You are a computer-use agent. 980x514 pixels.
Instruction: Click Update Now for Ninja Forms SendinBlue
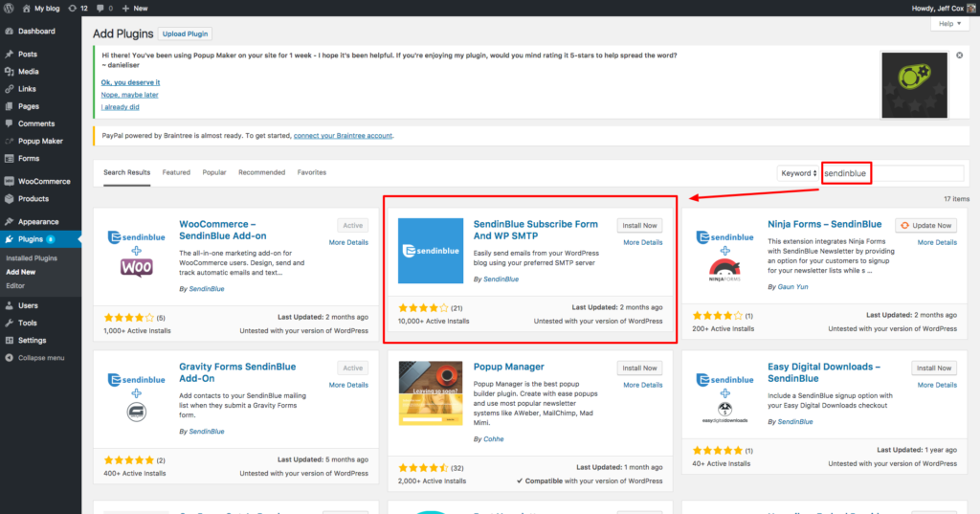(926, 225)
